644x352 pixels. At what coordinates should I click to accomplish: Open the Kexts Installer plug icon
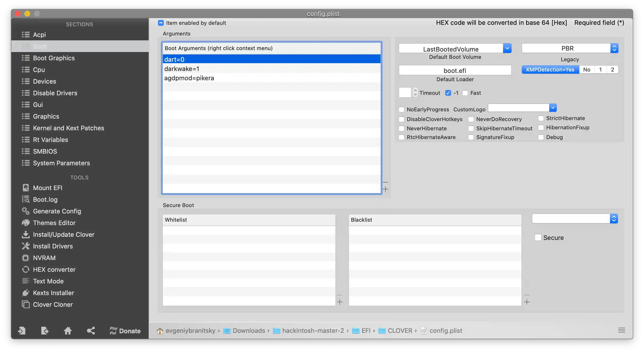click(26, 293)
